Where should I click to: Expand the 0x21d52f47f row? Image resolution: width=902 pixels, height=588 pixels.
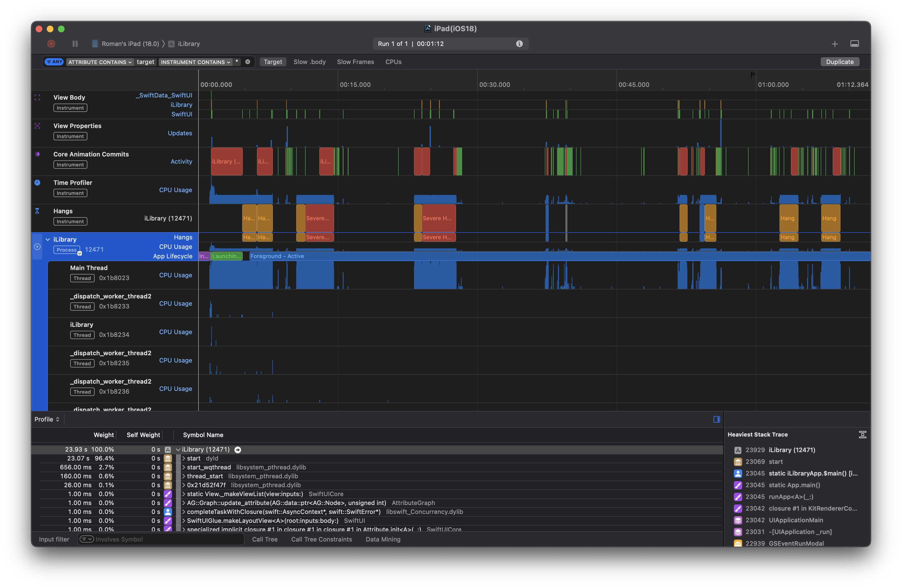(x=184, y=485)
